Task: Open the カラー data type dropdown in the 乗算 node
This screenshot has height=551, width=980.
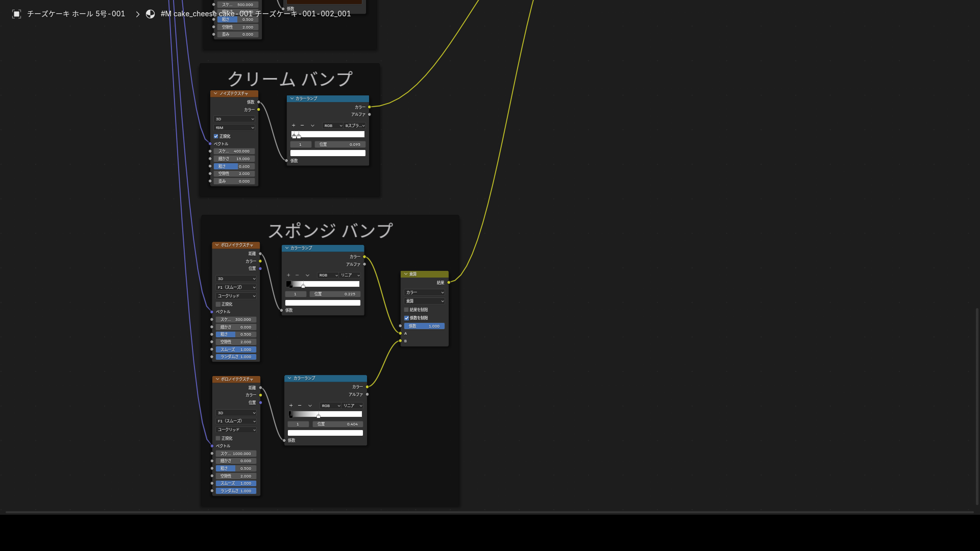Action: (x=425, y=292)
